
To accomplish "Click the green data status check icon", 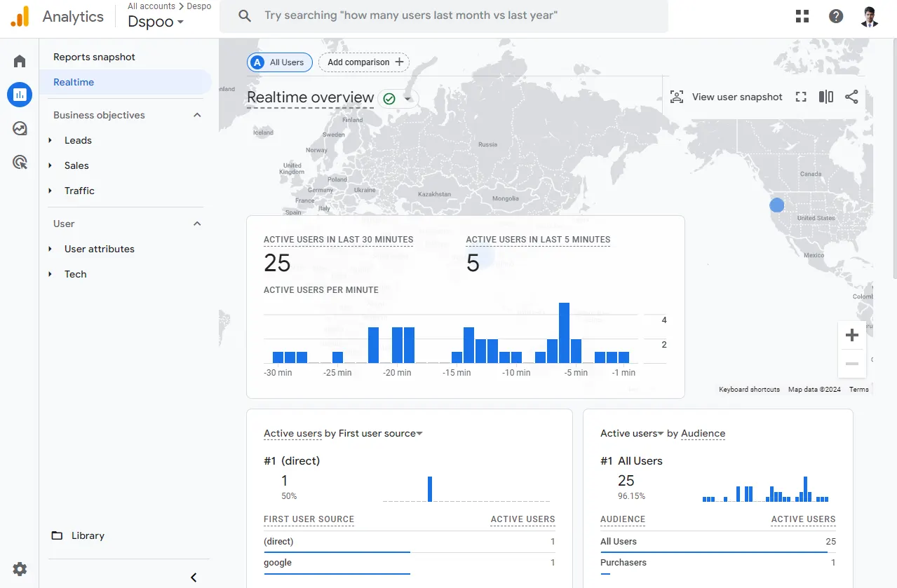I will pos(389,99).
